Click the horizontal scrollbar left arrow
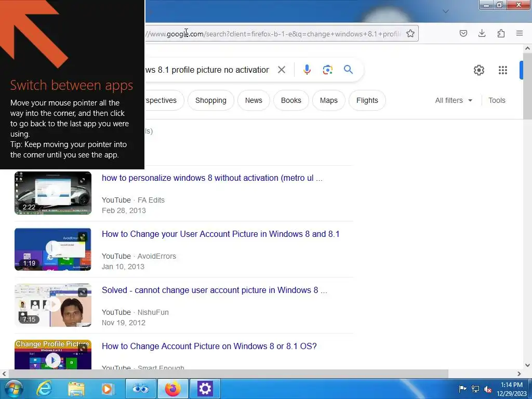Screen dimensions: 532x399 coord(4,374)
